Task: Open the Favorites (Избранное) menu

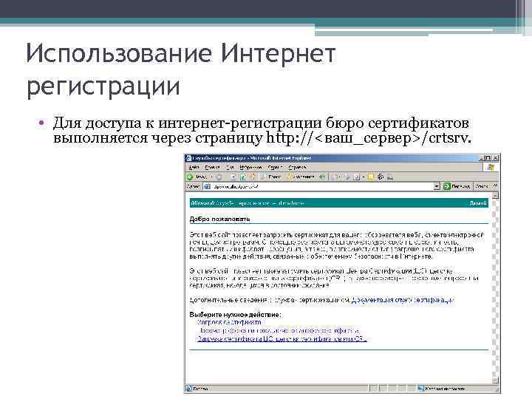Action: pyautogui.click(x=250, y=168)
